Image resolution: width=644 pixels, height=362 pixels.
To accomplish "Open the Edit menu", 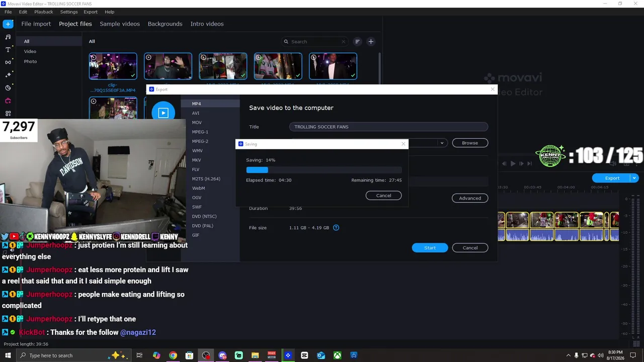I will pos(23,12).
